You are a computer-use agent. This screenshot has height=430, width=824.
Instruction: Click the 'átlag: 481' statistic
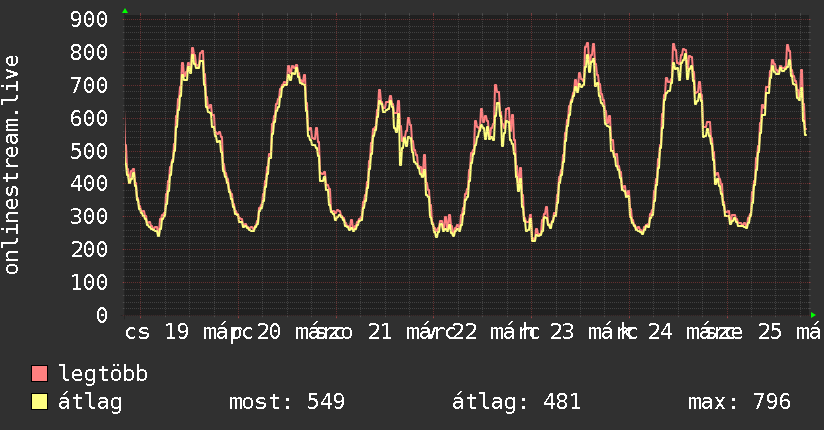click(x=517, y=402)
